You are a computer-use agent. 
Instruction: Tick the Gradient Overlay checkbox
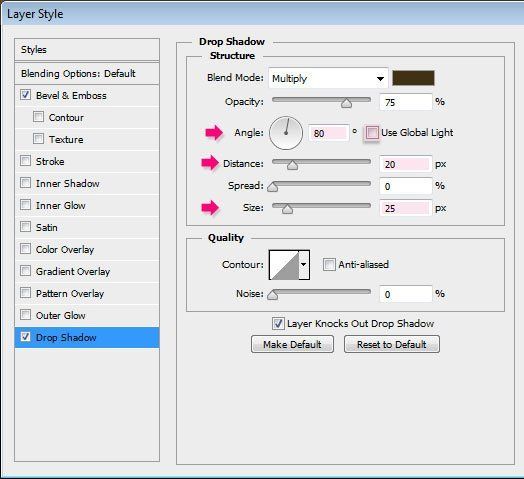click(25, 270)
